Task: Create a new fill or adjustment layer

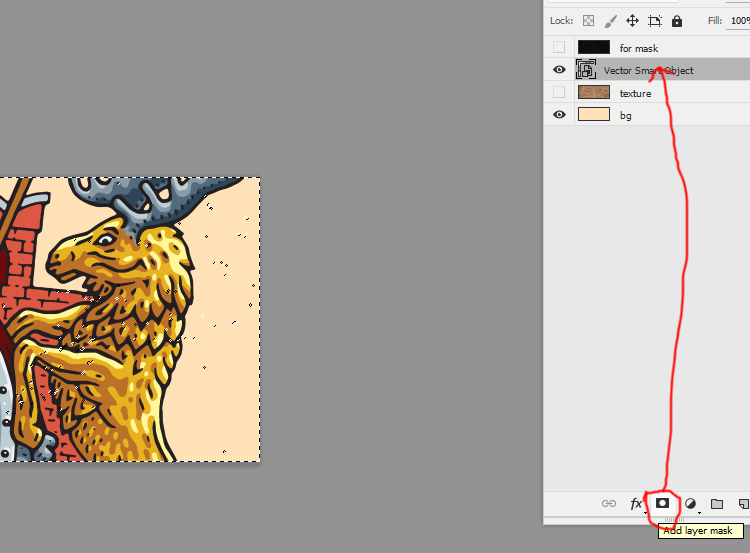Action: tap(690, 504)
